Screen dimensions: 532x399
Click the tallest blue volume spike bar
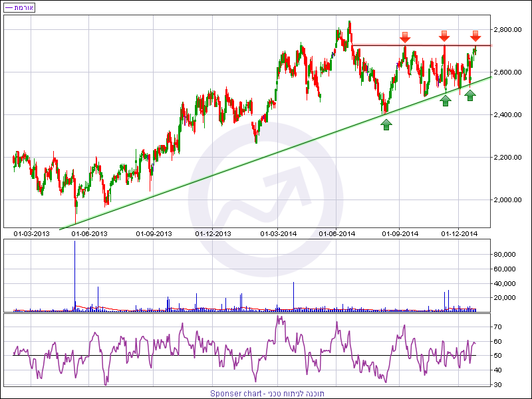point(74,273)
